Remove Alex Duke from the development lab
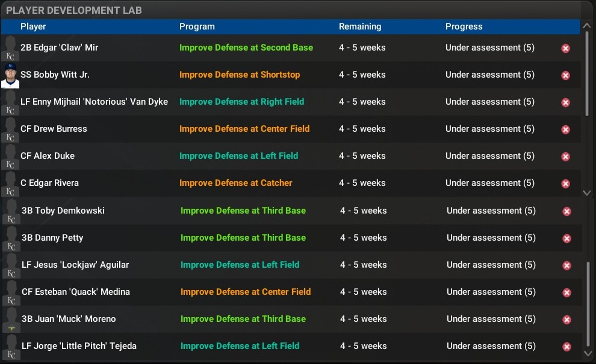This screenshot has width=596, height=364. tap(565, 156)
